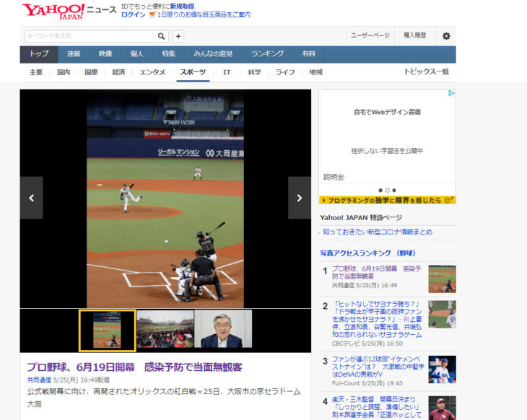Image resolution: width=527 pixels, height=420 pixels.
Task: Click the AdChoices icon on the ad
Action: pyautogui.click(x=451, y=93)
